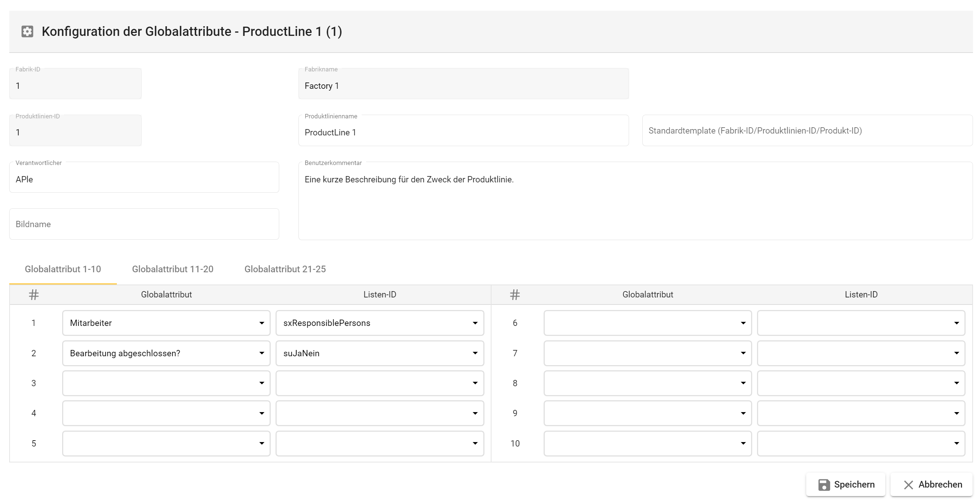Viewport: 980px width, 502px height.
Task: Focus the Bildname text field
Action: click(x=144, y=224)
